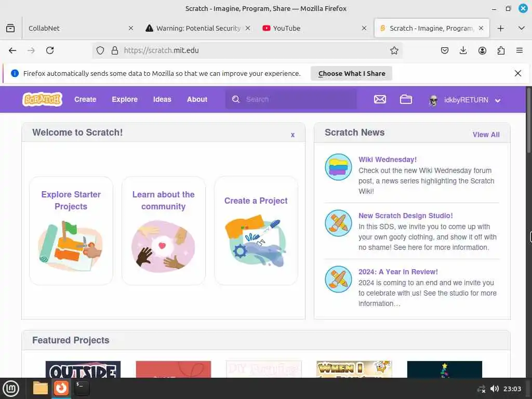The width and height of the screenshot is (532, 399).
Task: Open Create a Project card
Action: tap(256, 231)
